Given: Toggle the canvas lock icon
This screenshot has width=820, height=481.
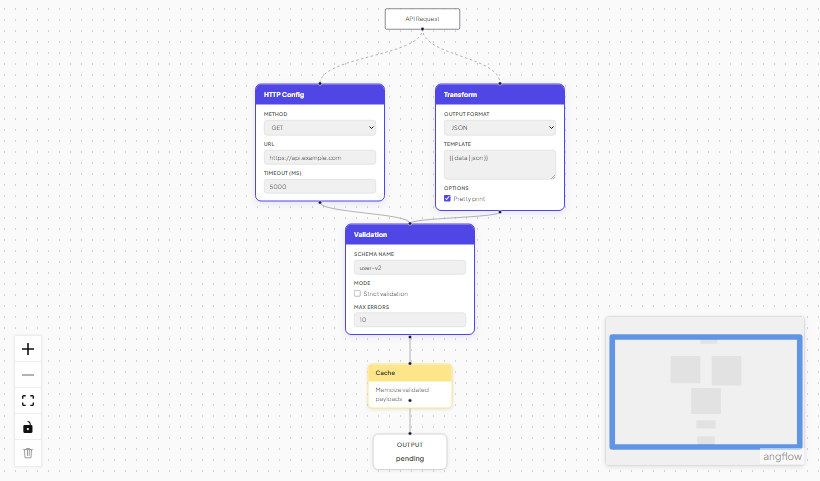Looking at the screenshot, I should 28,427.
